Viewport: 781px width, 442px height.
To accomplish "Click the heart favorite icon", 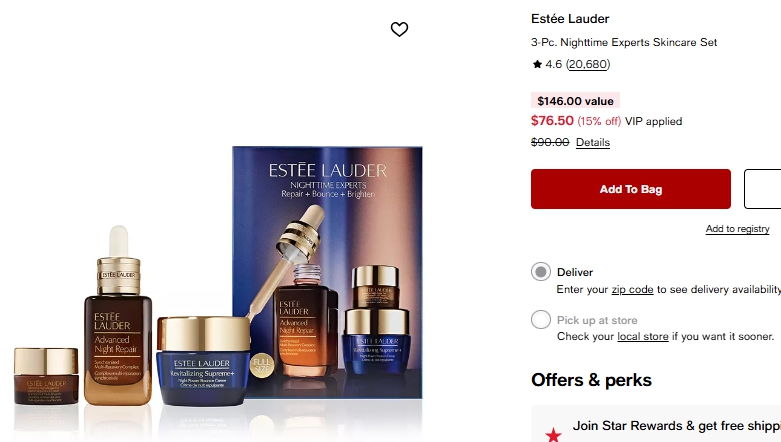I will 399,29.
